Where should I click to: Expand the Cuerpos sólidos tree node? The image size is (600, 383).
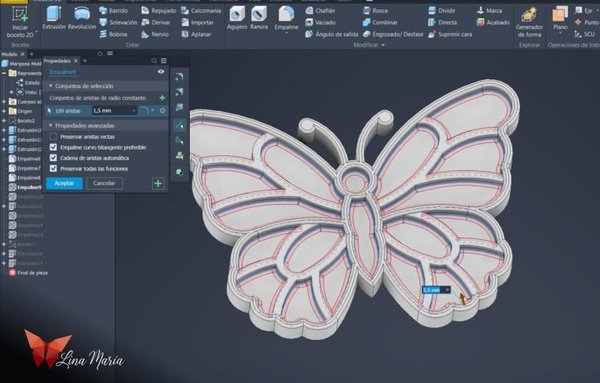point(4,102)
